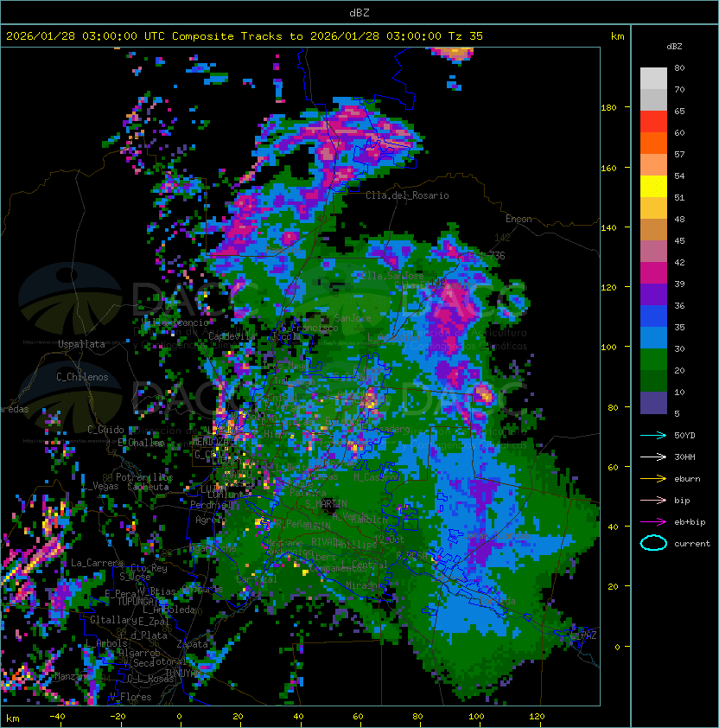Image resolution: width=719 pixels, height=728 pixels.
Task: Select the red 60-65 dBZ swatch
Action: tap(653, 122)
